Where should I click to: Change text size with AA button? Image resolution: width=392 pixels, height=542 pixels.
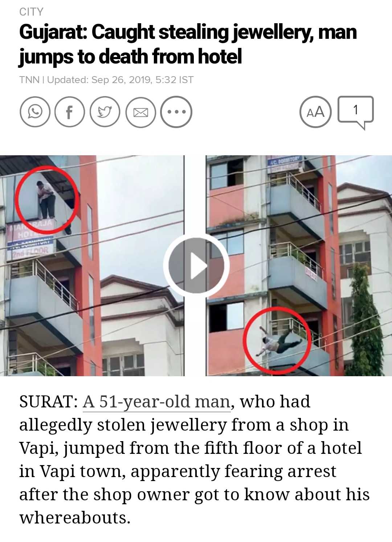315,112
